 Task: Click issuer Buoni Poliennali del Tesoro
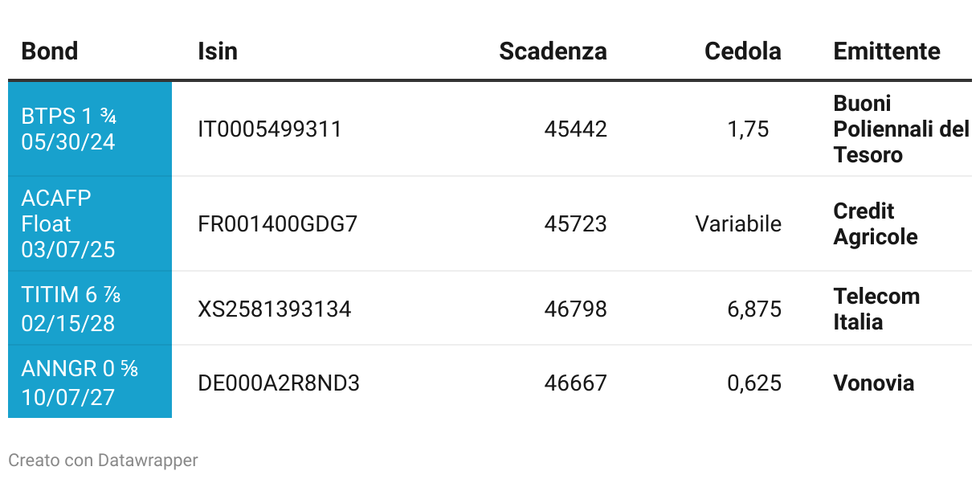901,129
